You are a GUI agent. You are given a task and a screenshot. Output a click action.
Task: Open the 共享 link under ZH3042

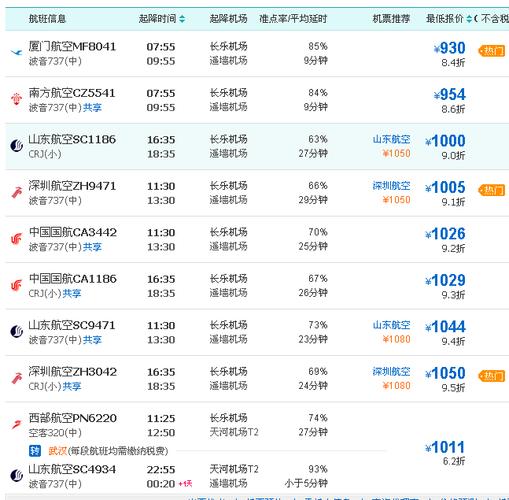point(72,386)
